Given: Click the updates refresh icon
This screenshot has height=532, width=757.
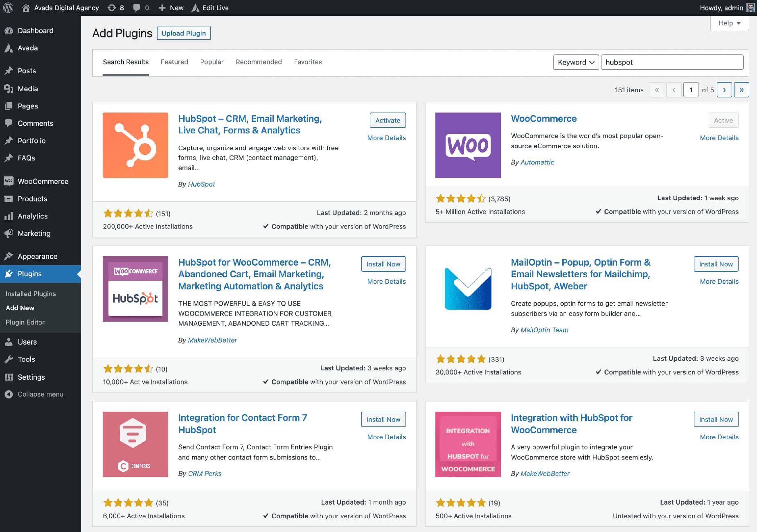Looking at the screenshot, I should (111, 8).
